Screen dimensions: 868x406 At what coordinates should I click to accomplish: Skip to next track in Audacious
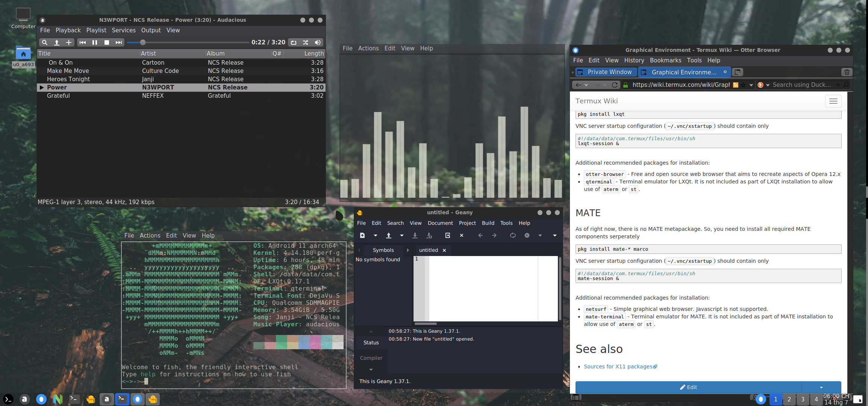point(119,42)
